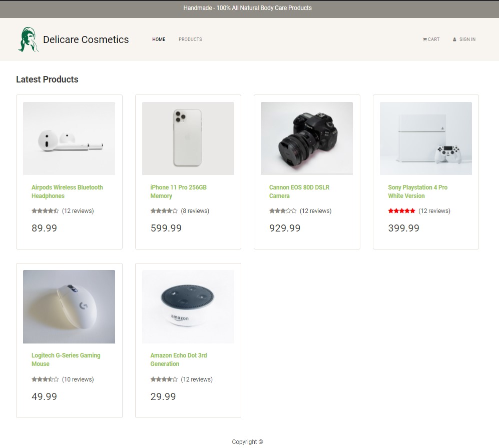Screen dimensions: 499x448
Task: Open the Airpods product thumbnail
Action: click(x=69, y=138)
